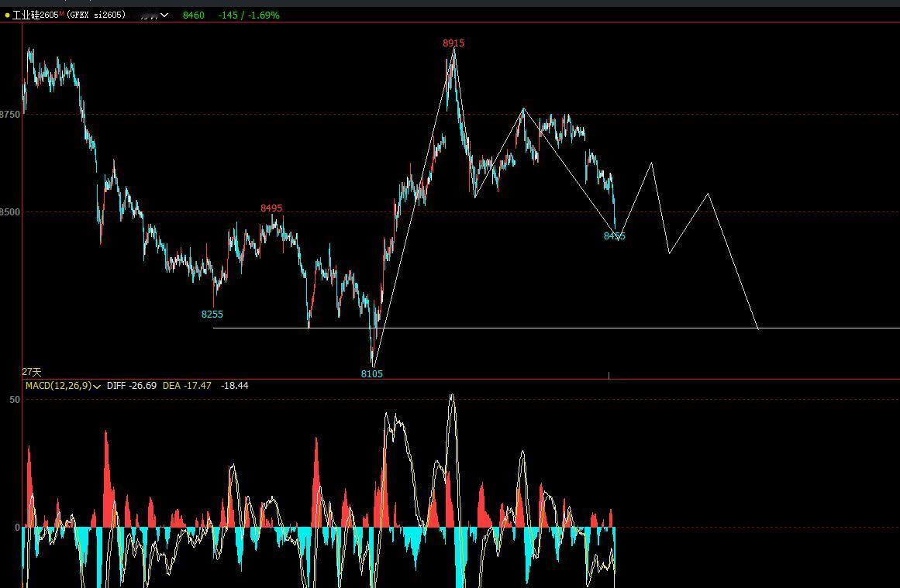Open the 工业硅2605 contract name
The width and height of the screenshot is (900, 588).
(x=35, y=15)
